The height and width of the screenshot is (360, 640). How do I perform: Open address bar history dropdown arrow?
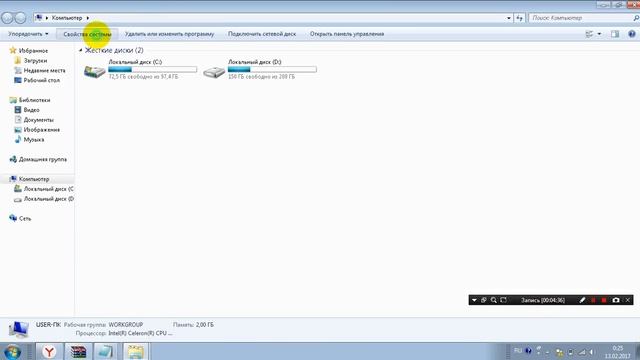[x=509, y=18]
